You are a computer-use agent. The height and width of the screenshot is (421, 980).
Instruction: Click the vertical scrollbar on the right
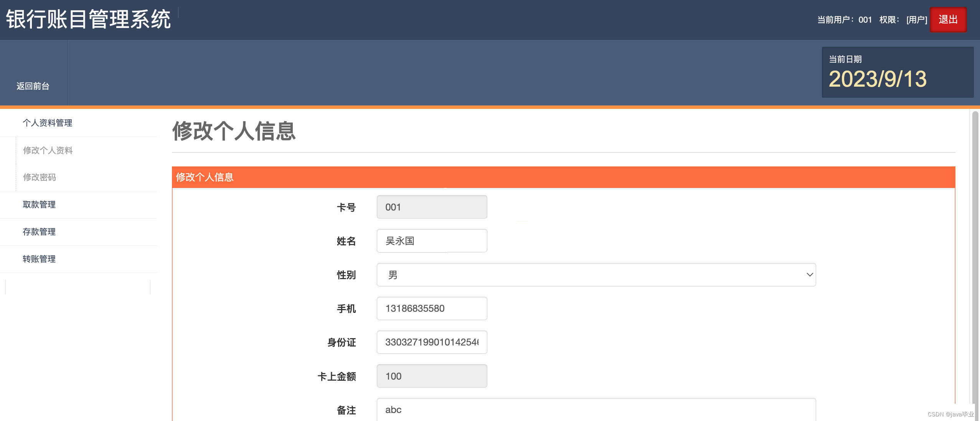975,257
